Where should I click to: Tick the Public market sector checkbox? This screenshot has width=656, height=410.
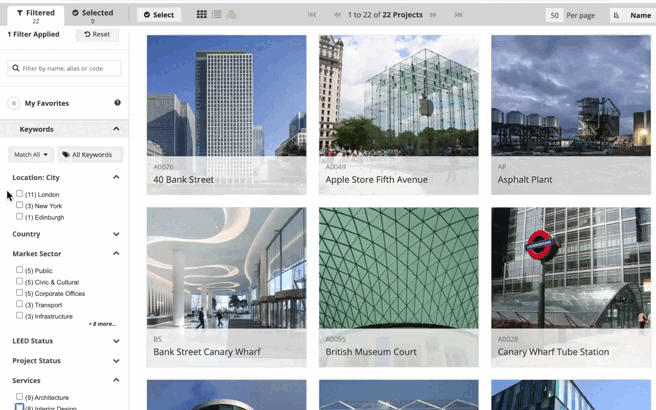[x=19, y=270]
